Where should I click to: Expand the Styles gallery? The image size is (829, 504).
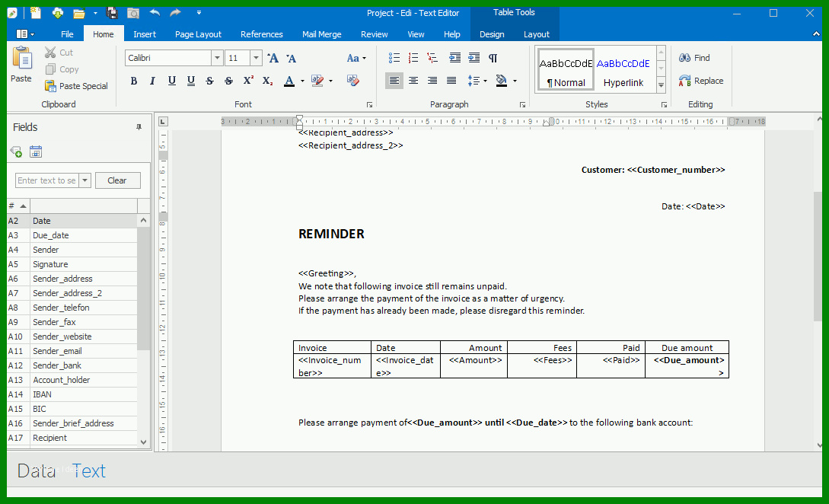tap(661, 85)
